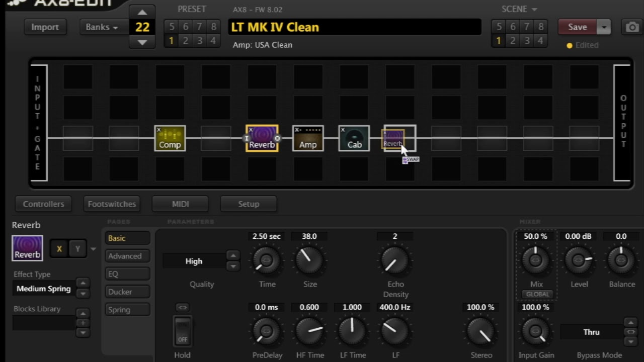Open the Setup panel
Viewport: 644px width, 362px height.
[249, 204]
